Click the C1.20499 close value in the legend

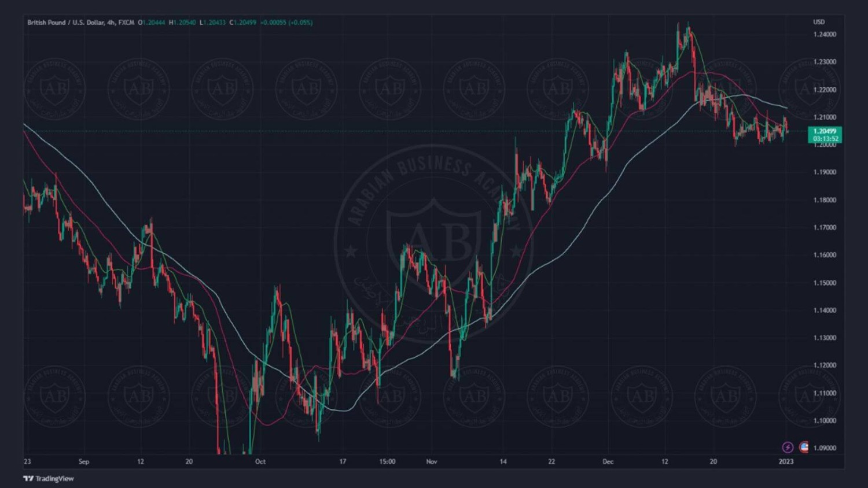point(243,23)
